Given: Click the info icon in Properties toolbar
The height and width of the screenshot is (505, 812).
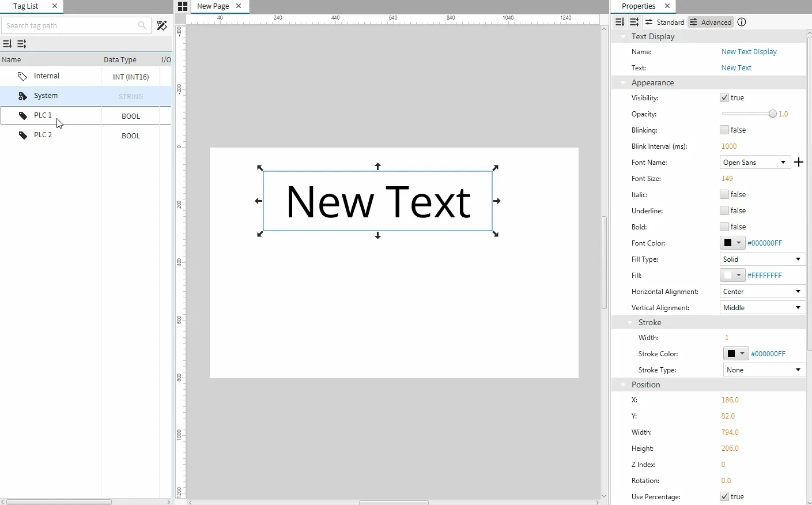Looking at the screenshot, I should [x=742, y=22].
